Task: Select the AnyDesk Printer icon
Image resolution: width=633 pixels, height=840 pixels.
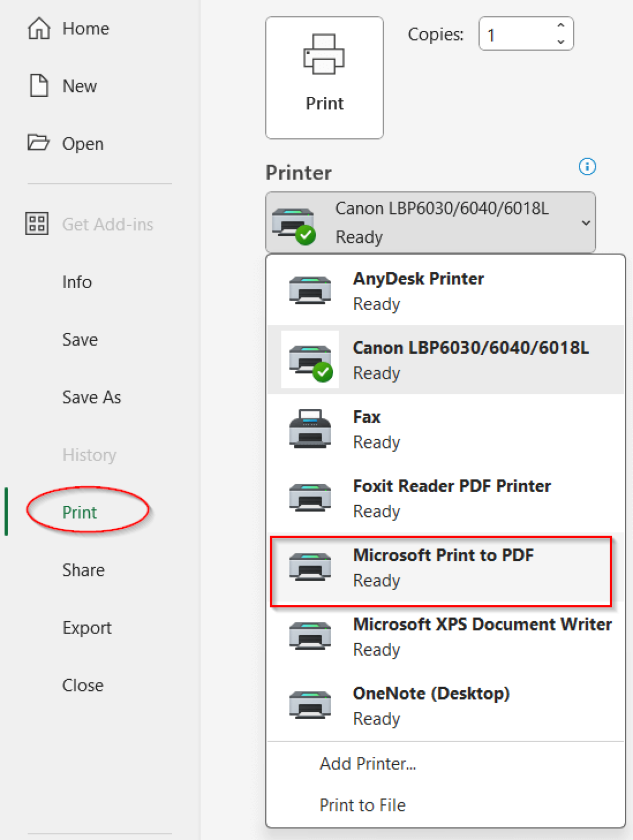Action: coord(310,290)
